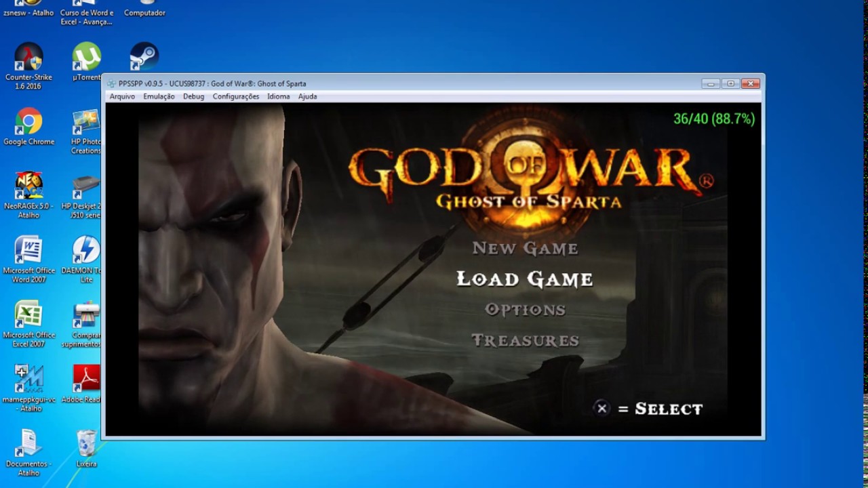Open the Configurações menu
The width and height of the screenshot is (868, 488).
tap(236, 96)
